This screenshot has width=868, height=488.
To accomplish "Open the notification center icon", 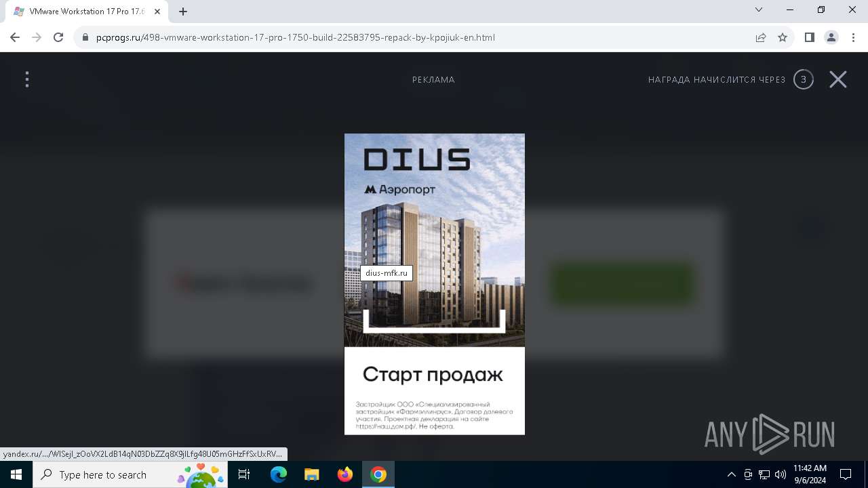I will 846,474.
